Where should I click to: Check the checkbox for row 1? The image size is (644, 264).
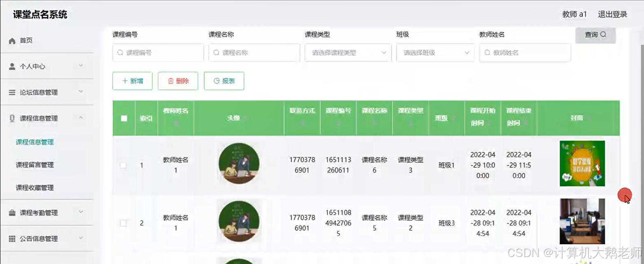click(x=123, y=165)
